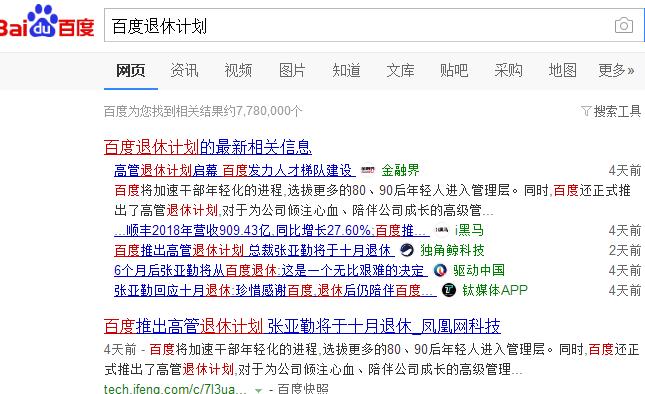Open the 地图 tab
Screen dimensions: 645x394
(x=562, y=70)
